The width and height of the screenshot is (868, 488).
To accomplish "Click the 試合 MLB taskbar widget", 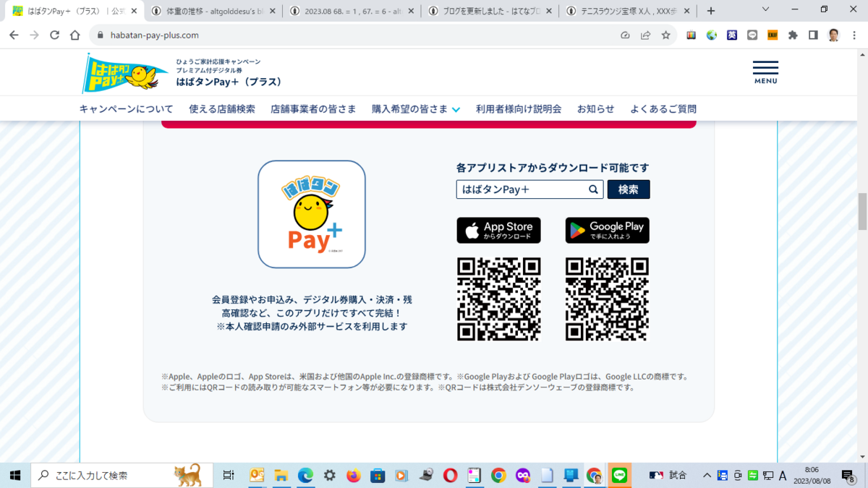I will click(668, 476).
